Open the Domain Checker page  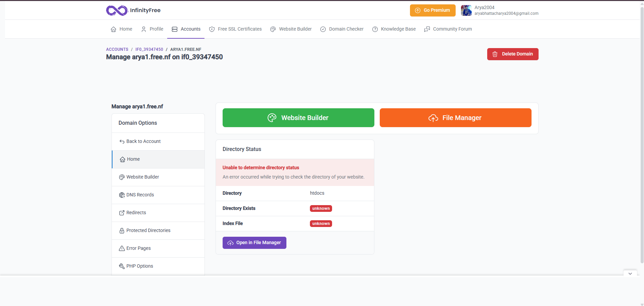tap(342, 29)
